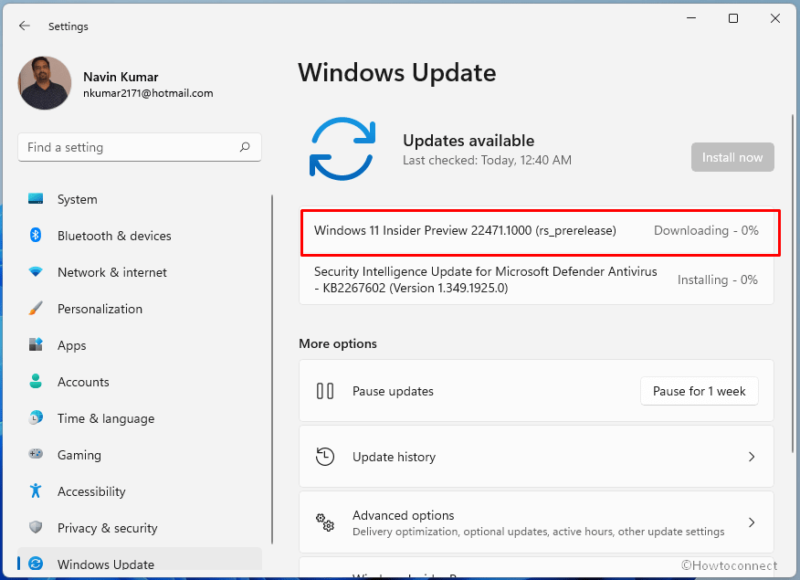Click the large blue sync arrows icon
The width and height of the screenshot is (800, 580).
(x=342, y=148)
